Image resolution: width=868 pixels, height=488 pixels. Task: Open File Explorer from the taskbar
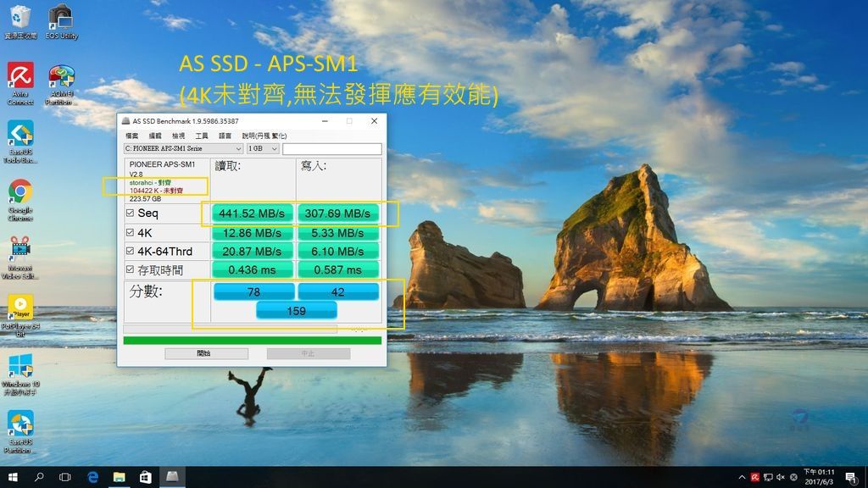[119, 477]
